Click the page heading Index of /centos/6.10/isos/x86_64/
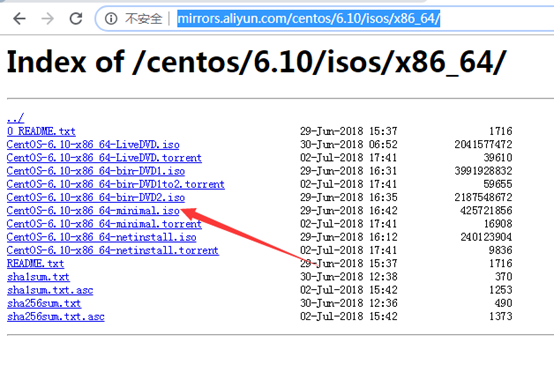Viewport: 554px width, 365px height. 257,62
